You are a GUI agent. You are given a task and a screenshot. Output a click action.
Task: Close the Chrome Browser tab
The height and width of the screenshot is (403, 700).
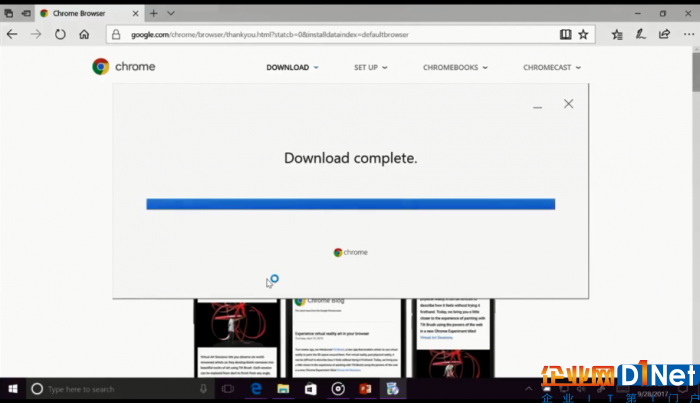click(135, 13)
